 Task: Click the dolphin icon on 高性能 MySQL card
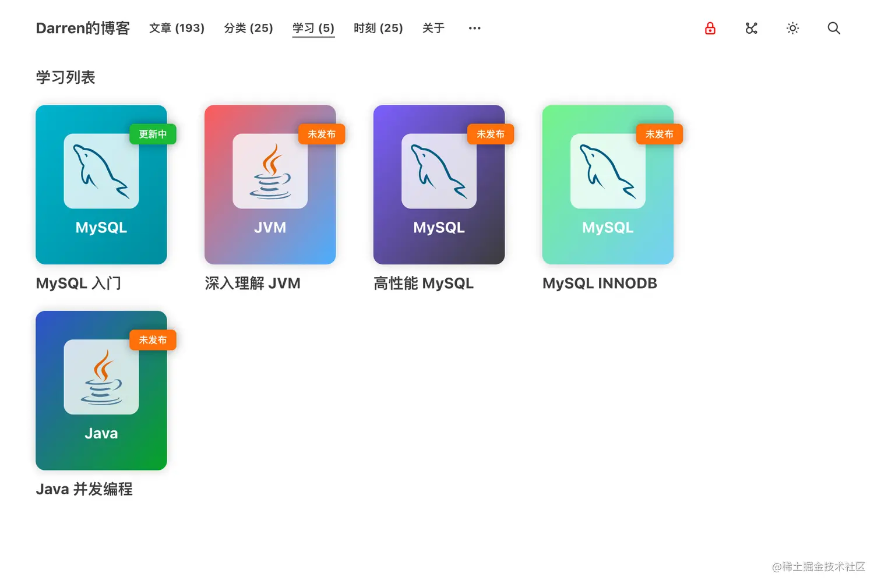point(439,172)
